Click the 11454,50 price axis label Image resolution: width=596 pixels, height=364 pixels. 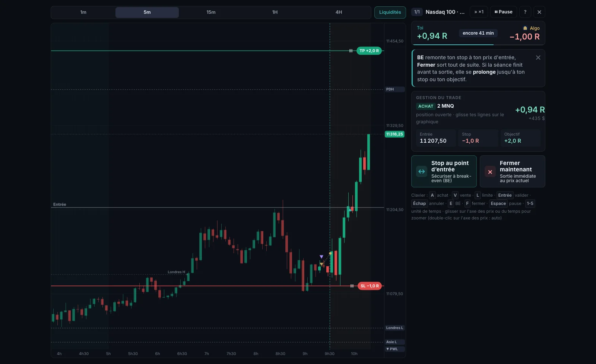click(x=395, y=41)
